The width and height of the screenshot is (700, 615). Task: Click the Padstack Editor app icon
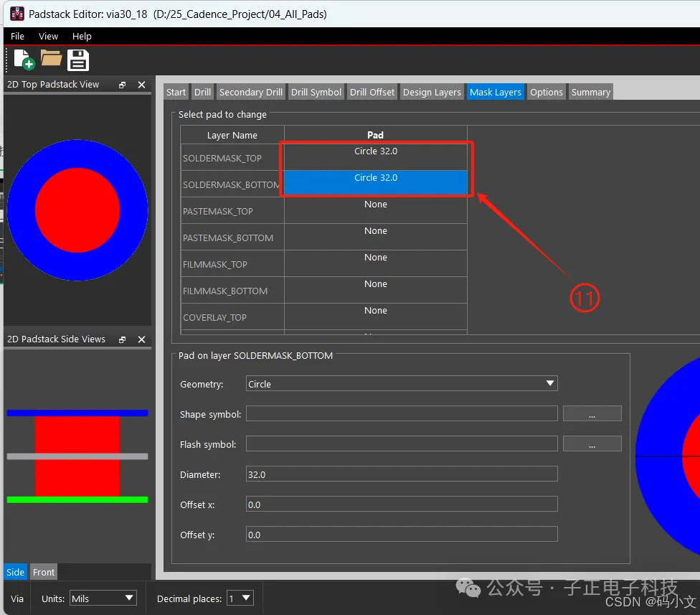(17, 14)
